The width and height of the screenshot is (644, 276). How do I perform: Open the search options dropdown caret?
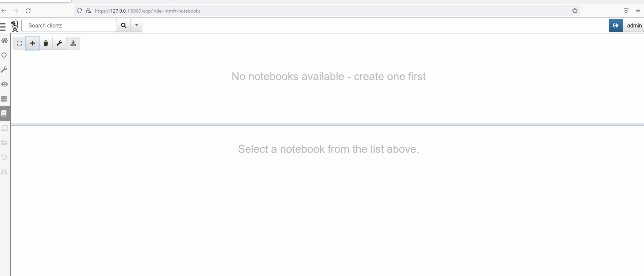(137, 25)
